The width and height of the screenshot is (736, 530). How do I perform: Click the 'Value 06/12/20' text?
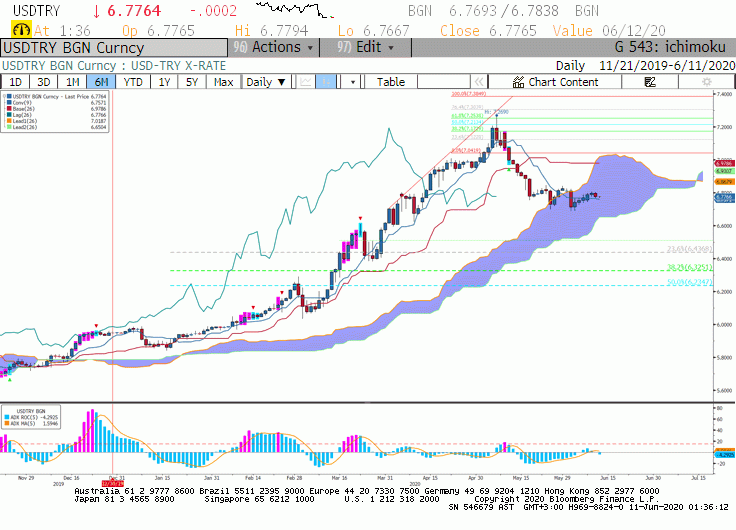click(x=609, y=31)
